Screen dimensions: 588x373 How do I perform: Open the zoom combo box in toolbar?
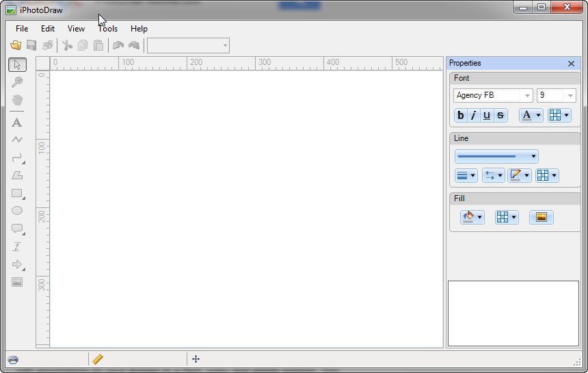coord(188,45)
